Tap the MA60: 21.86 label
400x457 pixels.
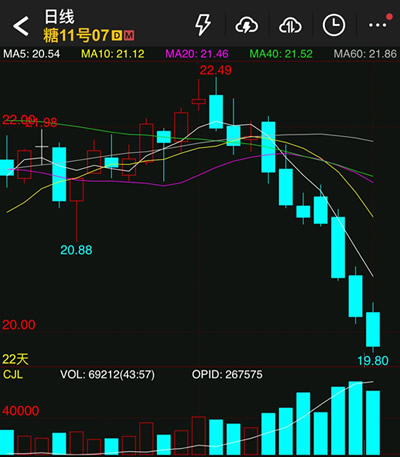(365, 54)
